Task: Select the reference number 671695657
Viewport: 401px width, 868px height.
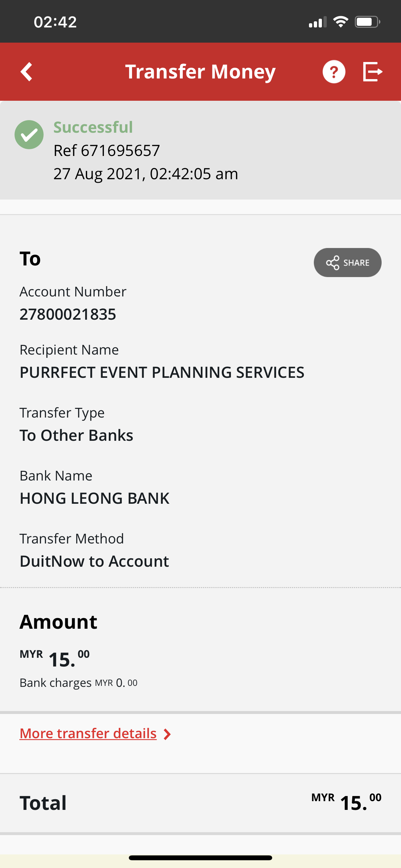Action: tap(120, 150)
